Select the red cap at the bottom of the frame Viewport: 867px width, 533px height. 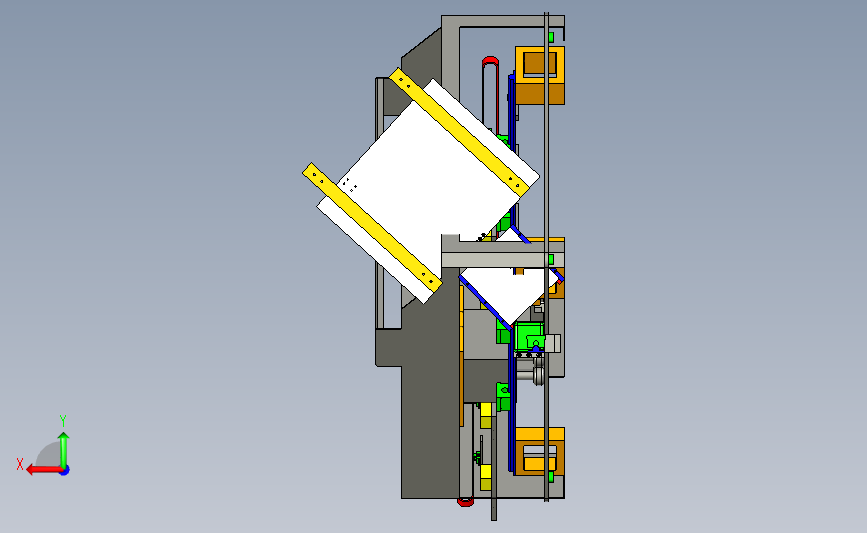pyautogui.click(x=466, y=502)
